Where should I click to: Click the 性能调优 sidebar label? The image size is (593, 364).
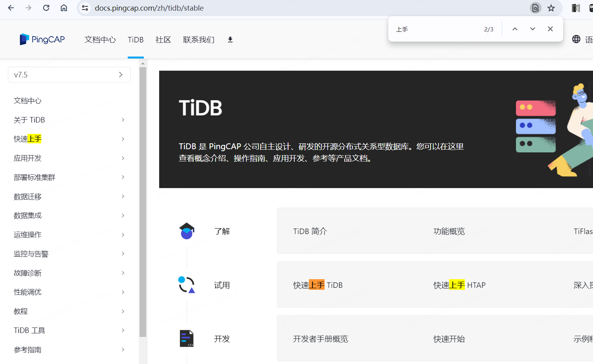28,292
